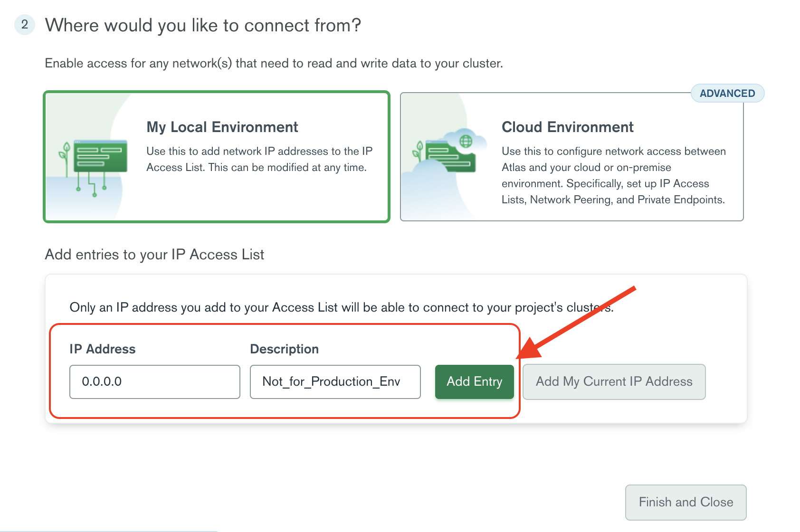
Task: Click the Cloud Environment description paragraph
Action: (x=613, y=176)
